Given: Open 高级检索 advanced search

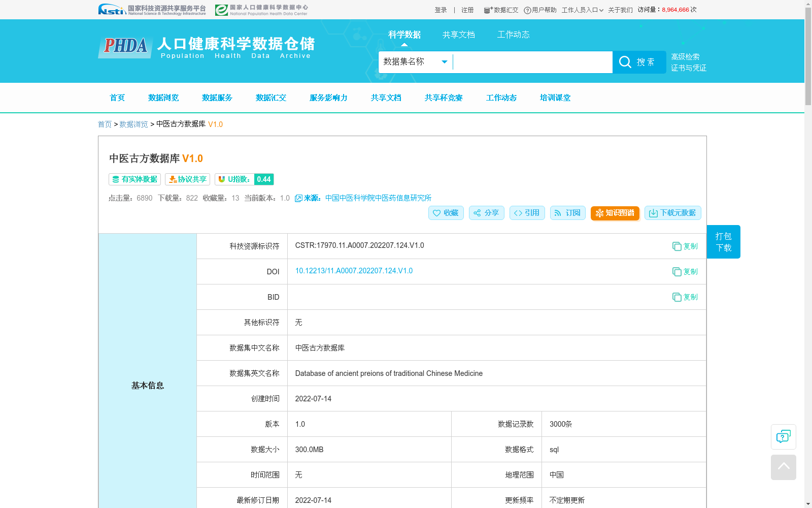Looking at the screenshot, I should (685, 57).
